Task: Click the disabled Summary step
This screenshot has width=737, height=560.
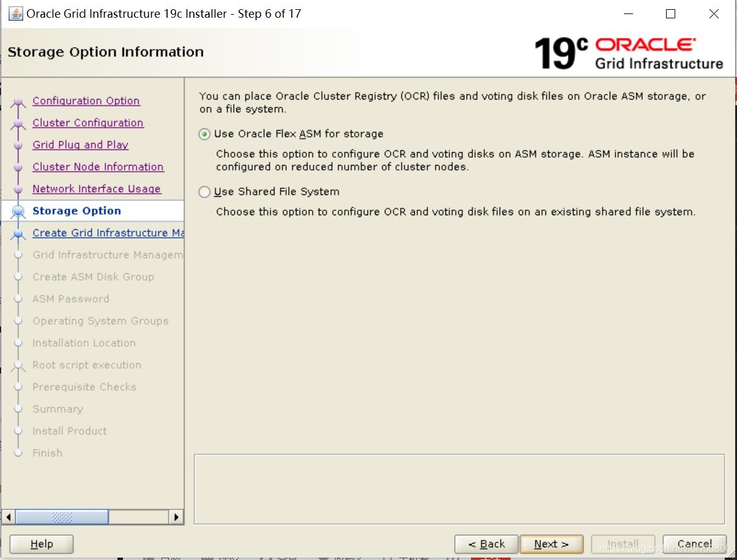Action: point(57,409)
